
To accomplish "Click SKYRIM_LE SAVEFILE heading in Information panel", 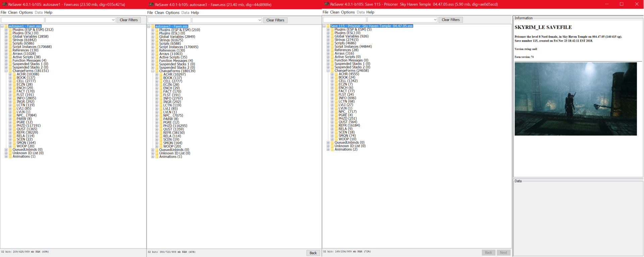I will [x=543, y=28].
